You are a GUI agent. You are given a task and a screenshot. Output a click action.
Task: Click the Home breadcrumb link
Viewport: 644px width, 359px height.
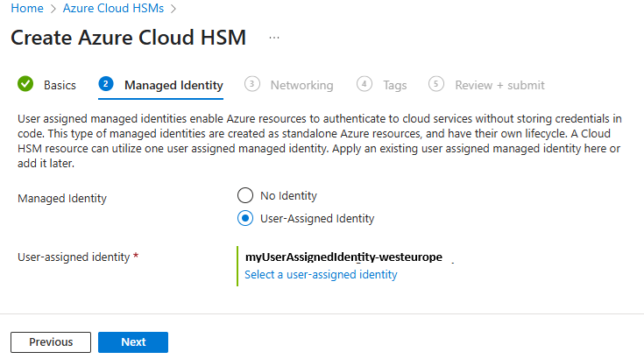pos(25,9)
